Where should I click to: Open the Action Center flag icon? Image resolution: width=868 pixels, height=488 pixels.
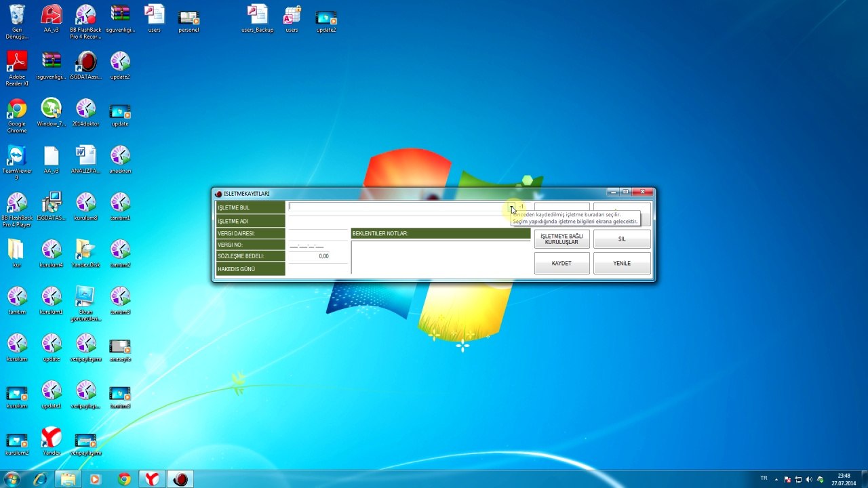[787, 479]
